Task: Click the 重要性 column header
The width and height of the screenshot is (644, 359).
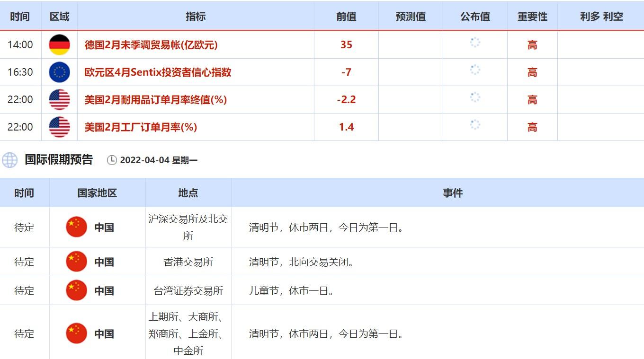Action: pyautogui.click(x=532, y=17)
